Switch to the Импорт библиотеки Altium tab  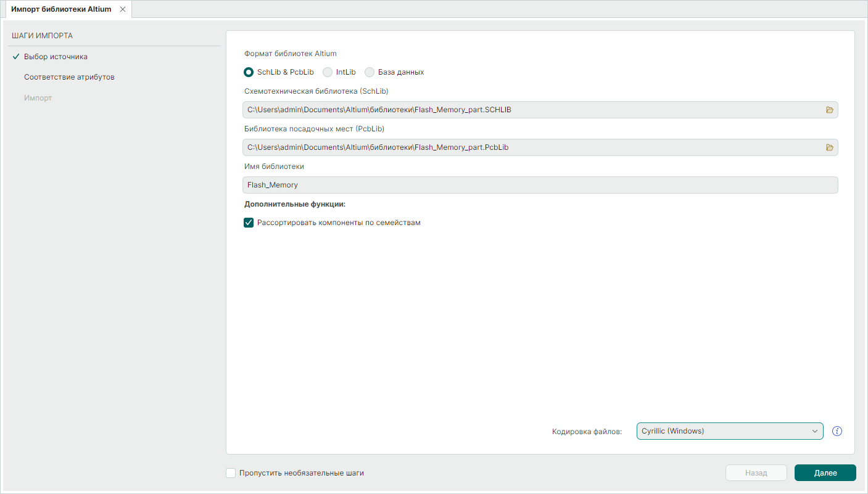click(61, 9)
